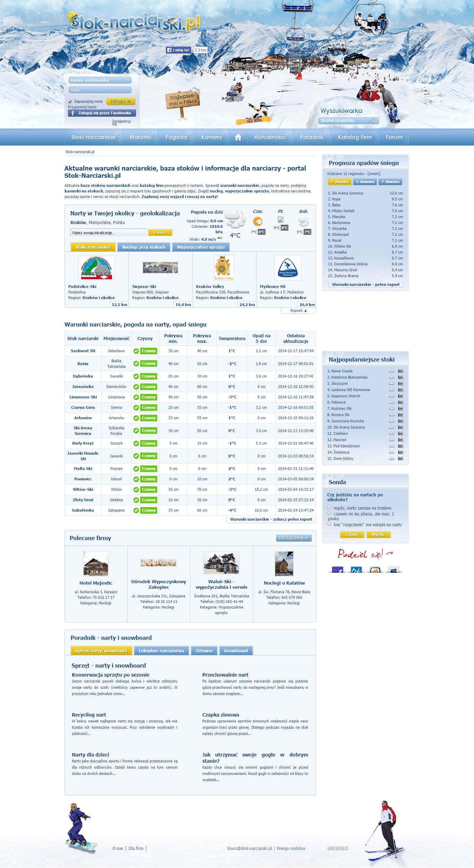474x868 pixels.
Task: Open the Stoki narciarskie menu
Action: click(93, 138)
